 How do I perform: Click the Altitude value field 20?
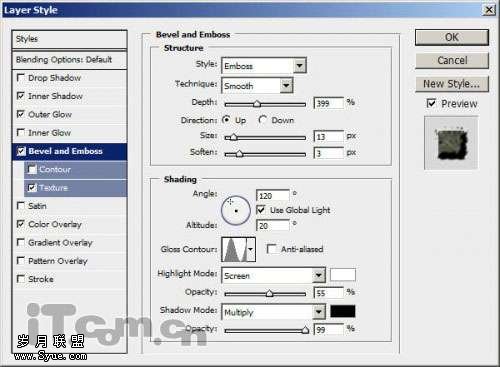[273, 226]
